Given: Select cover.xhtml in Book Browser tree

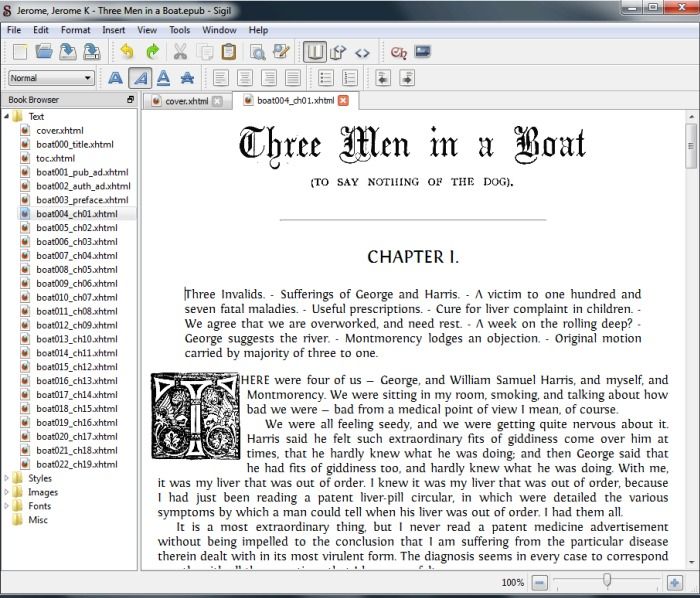Looking at the screenshot, I should click(60, 130).
